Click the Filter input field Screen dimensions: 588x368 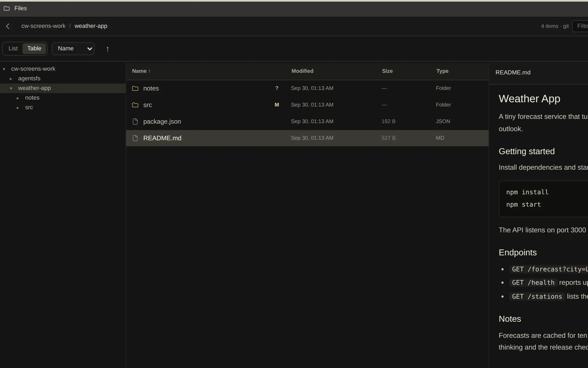(x=580, y=26)
